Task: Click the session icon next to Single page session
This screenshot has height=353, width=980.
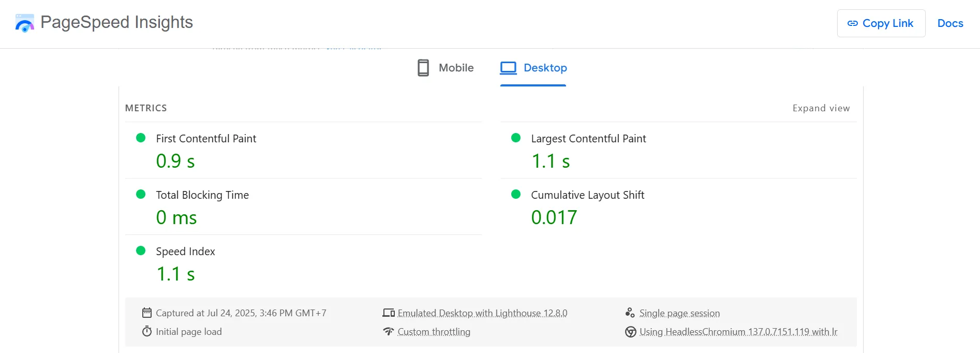Action: [x=630, y=313]
